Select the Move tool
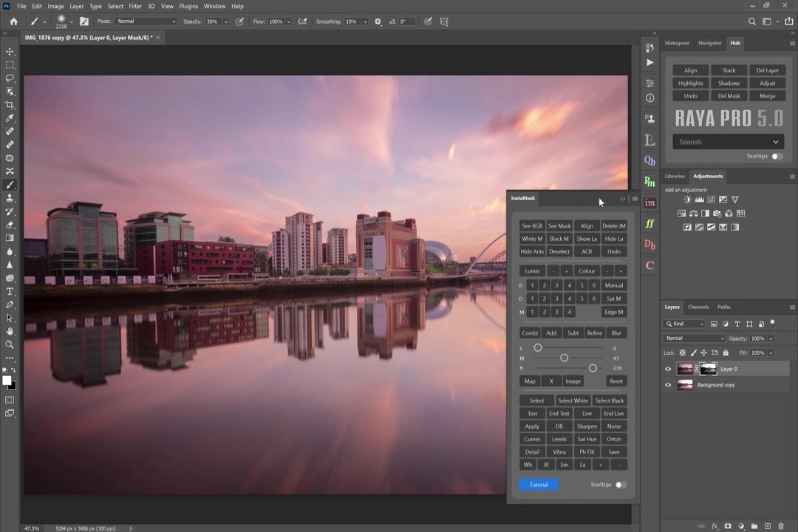The image size is (798, 532). [10, 52]
